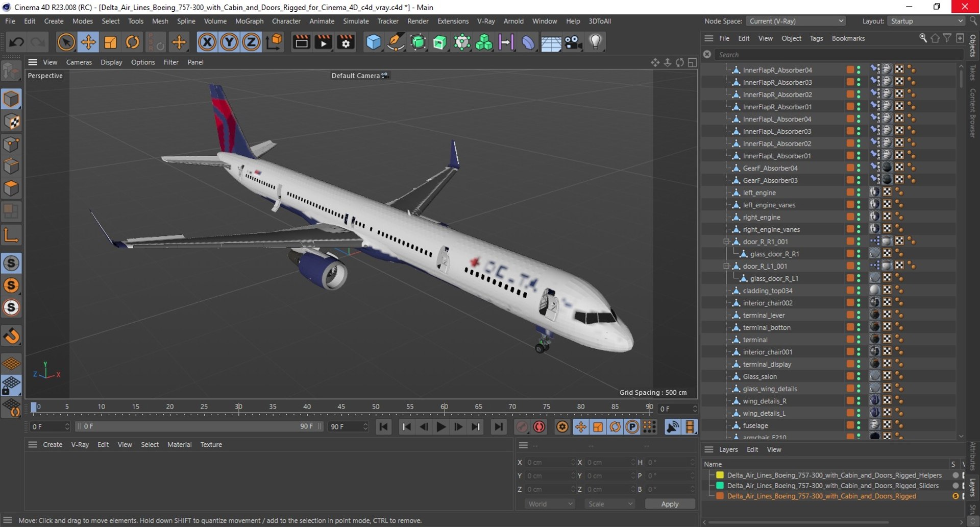980x527 pixels.
Task: Select Texture mode checkered cube icon
Action: click(11, 122)
